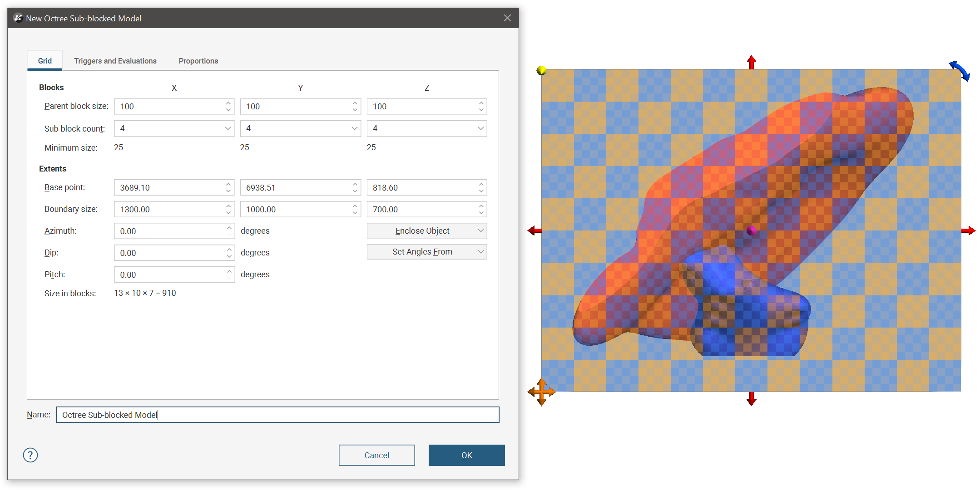Click the orange move handle at grid corner

coord(541,392)
